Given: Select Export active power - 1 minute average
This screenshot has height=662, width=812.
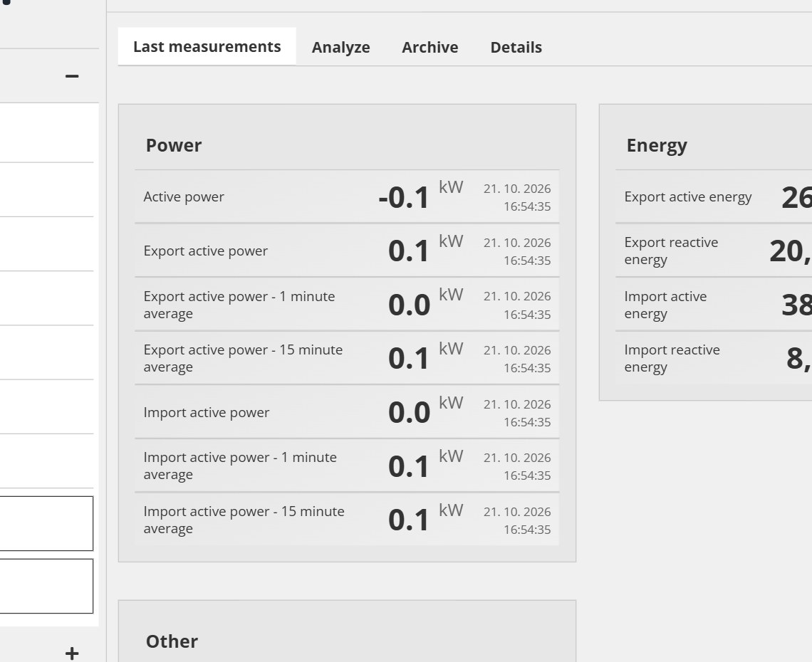Looking at the screenshot, I should point(239,305).
